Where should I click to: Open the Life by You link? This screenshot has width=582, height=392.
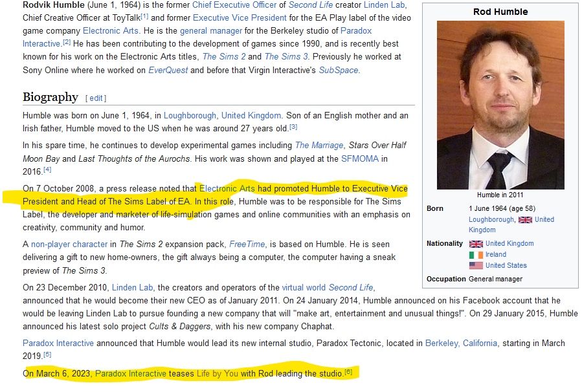tap(217, 373)
